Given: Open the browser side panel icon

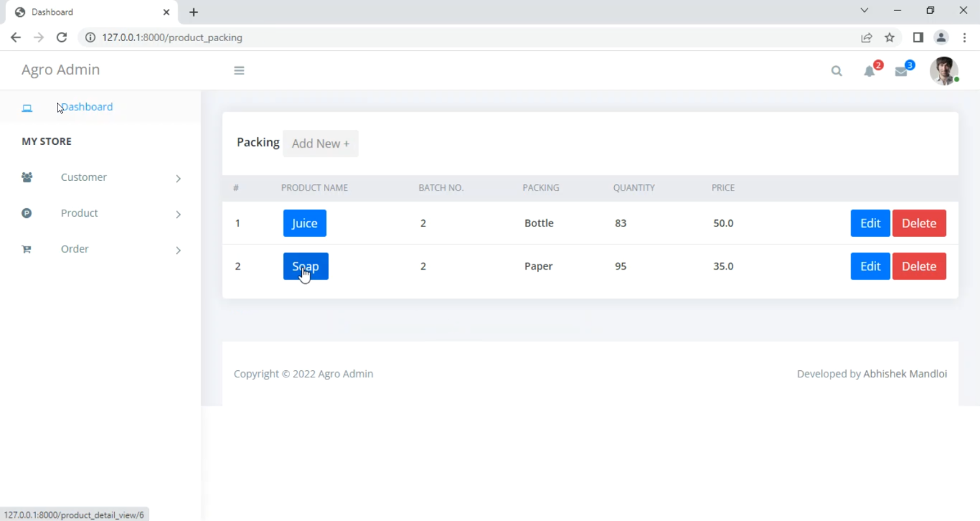Looking at the screenshot, I should [918, 37].
